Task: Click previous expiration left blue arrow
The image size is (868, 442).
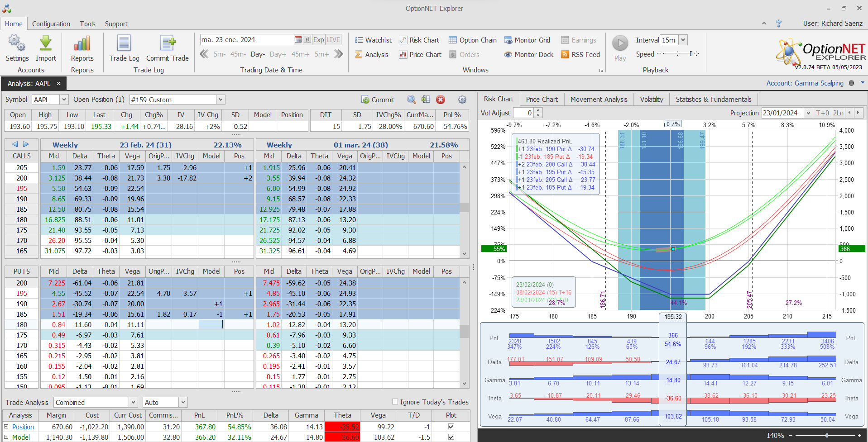Action: [x=15, y=144]
